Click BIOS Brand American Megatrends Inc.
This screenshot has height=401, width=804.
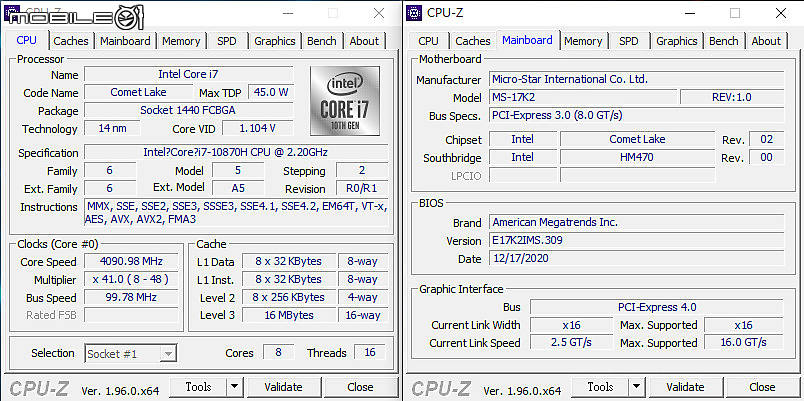pos(636,222)
